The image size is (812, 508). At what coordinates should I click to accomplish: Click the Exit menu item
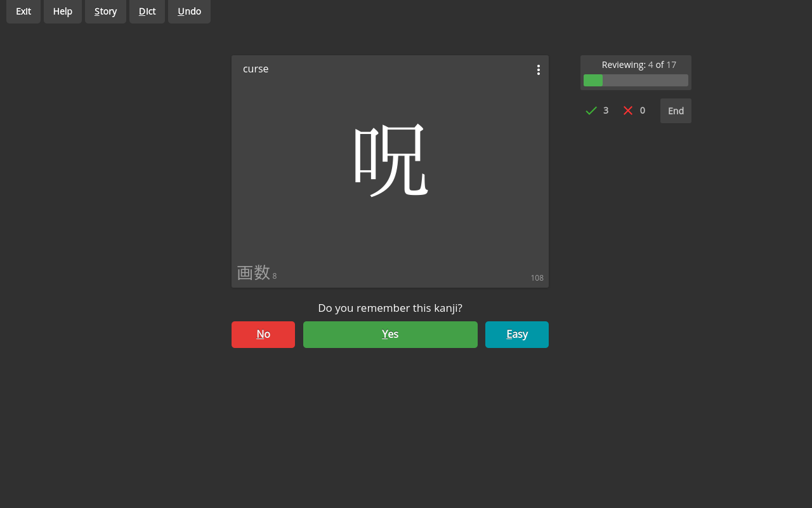[23, 11]
